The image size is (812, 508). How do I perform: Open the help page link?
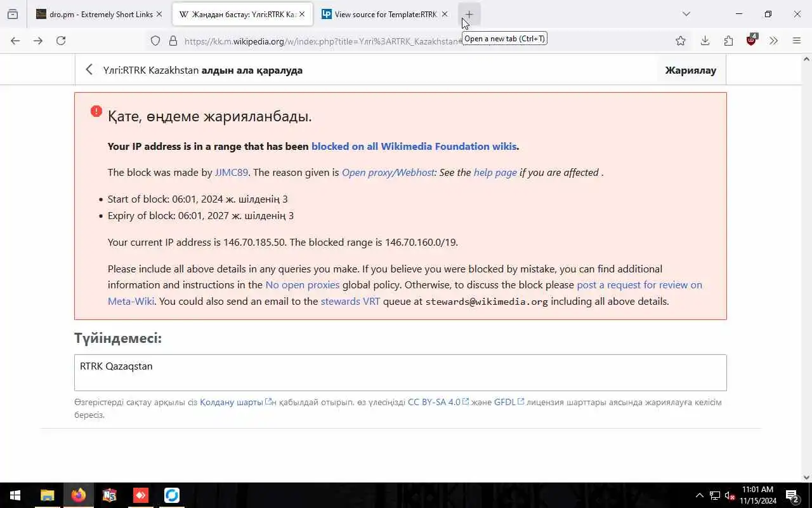495,173
